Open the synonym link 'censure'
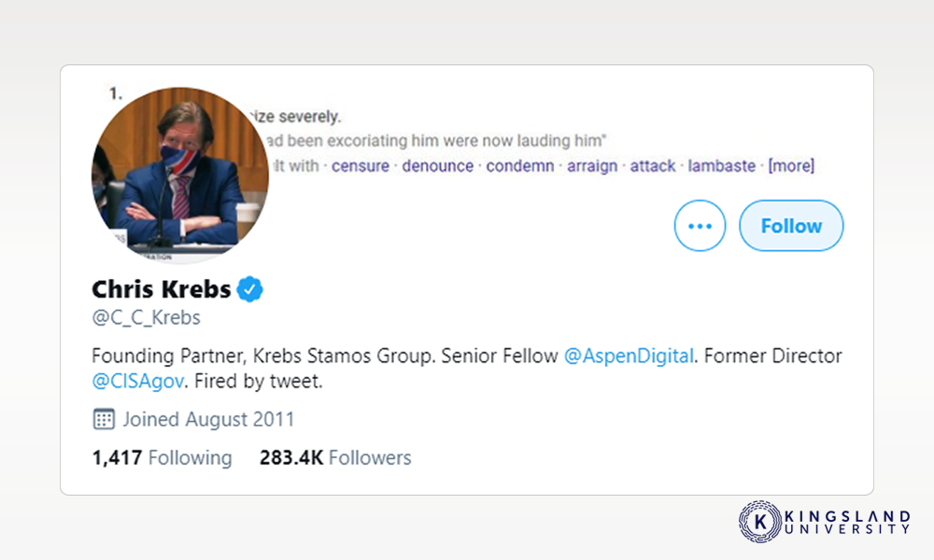Screen dimensions: 934x560 point(361,166)
